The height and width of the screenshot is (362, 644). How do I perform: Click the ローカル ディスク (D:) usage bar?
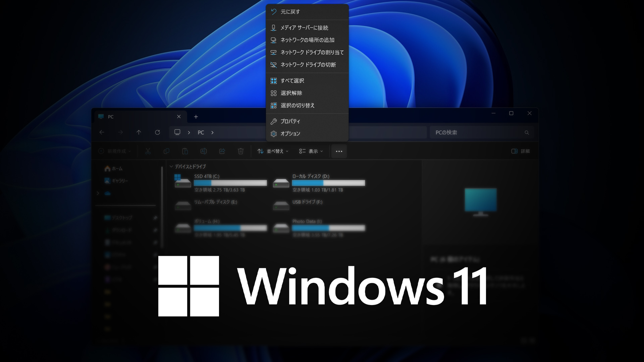(x=328, y=183)
